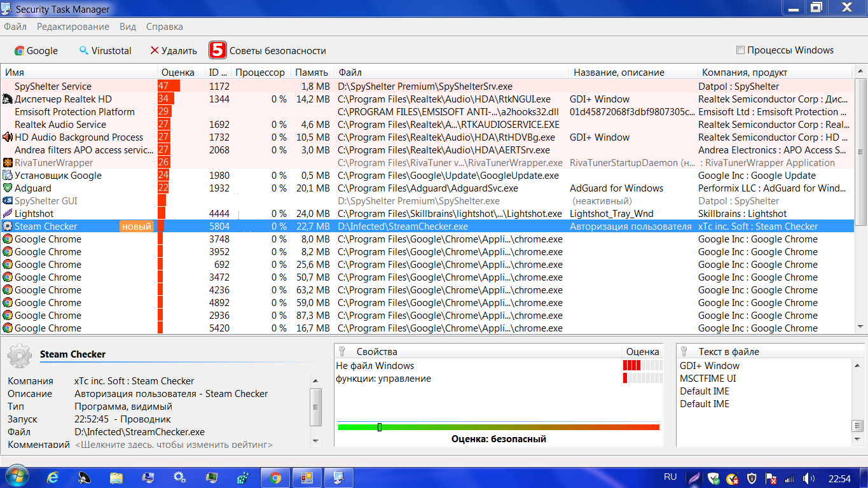
Task: Click the Adguard green shield row icon
Action: (x=8, y=188)
